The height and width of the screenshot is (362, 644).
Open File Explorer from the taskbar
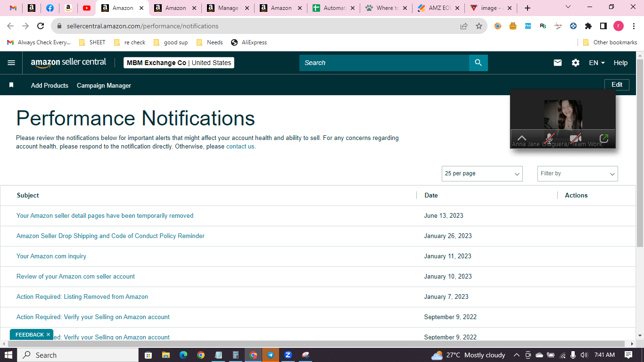tap(165, 355)
